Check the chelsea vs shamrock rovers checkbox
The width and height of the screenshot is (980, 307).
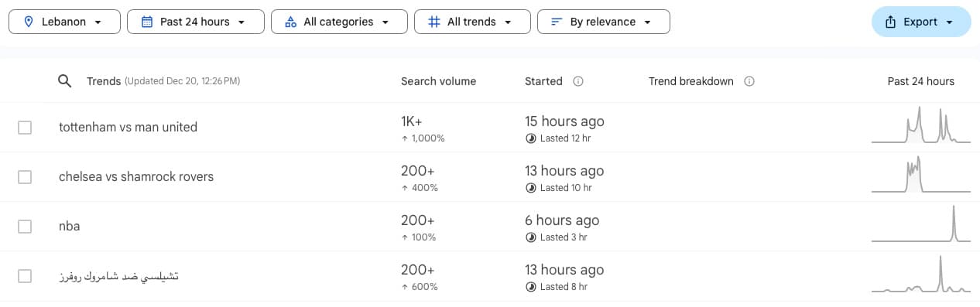pos(25,177)
